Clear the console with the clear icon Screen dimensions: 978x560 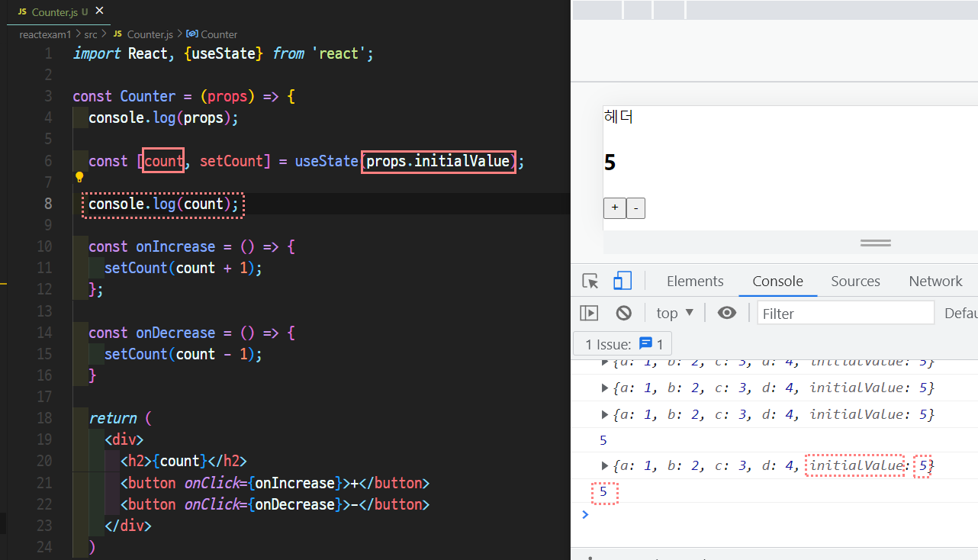click(x=624, y=313)
